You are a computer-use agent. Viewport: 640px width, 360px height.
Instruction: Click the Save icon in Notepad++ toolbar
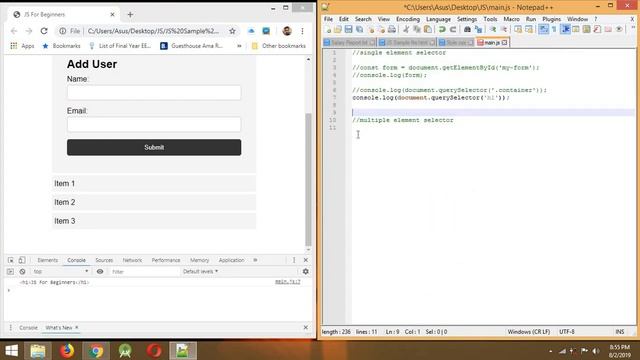(348, 29)
